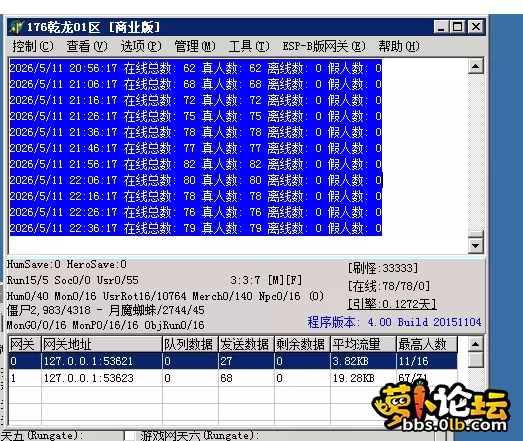Select log line 2026/5/11 21:46:17
Viewport: 523px width, 441px height.
pyautogui.click(x=196, y=148)
